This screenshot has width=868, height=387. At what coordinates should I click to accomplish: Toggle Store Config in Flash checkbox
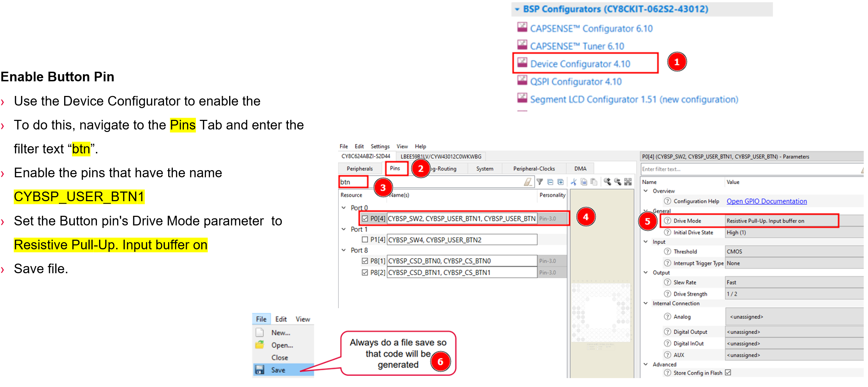coord(728,373)
